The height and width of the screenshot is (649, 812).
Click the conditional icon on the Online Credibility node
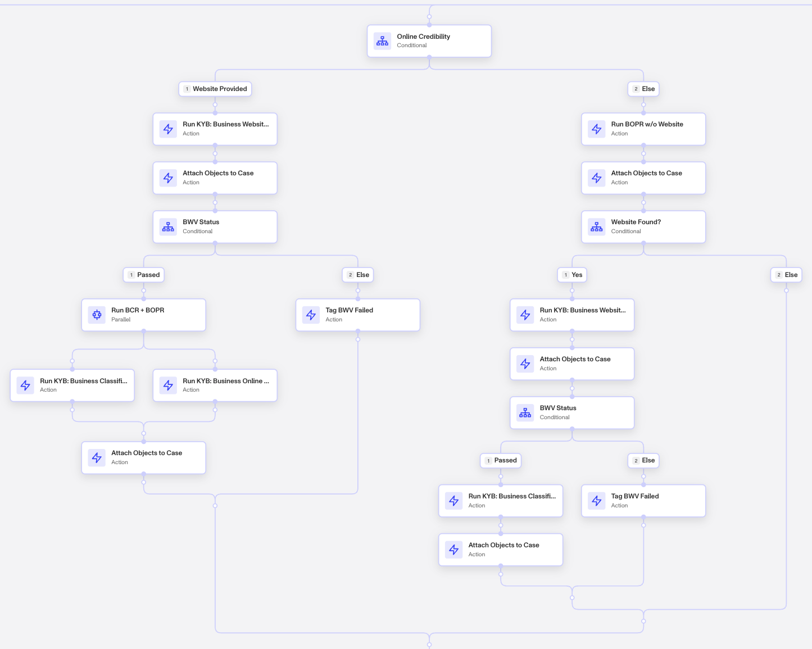382,41
